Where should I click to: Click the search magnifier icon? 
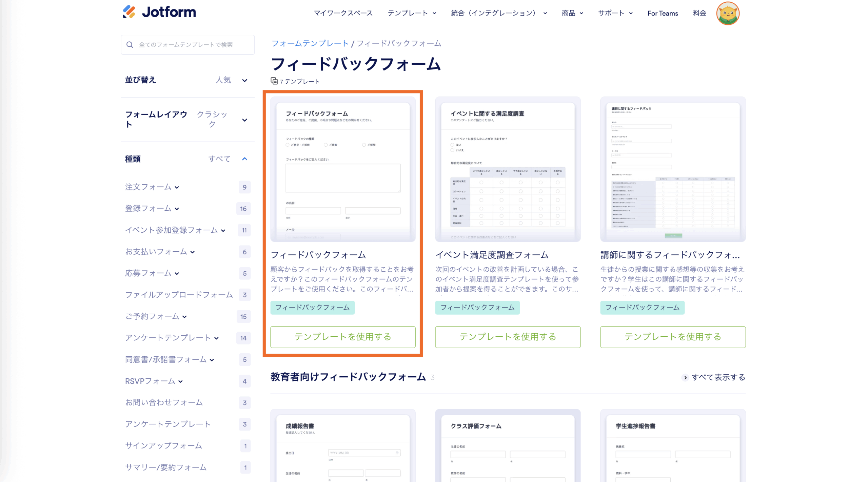click(x=130, y=45)
